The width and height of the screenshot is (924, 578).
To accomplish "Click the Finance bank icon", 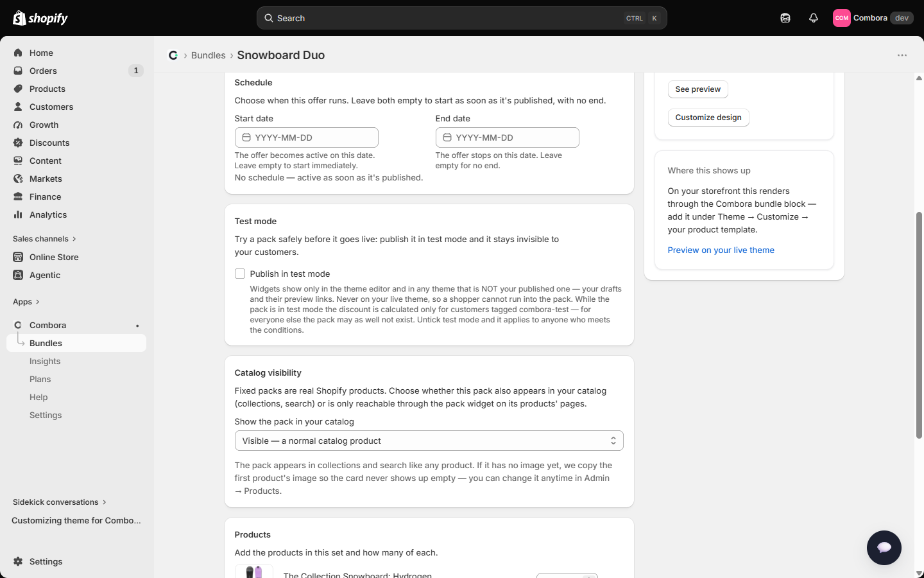I will tap(18, 197).
